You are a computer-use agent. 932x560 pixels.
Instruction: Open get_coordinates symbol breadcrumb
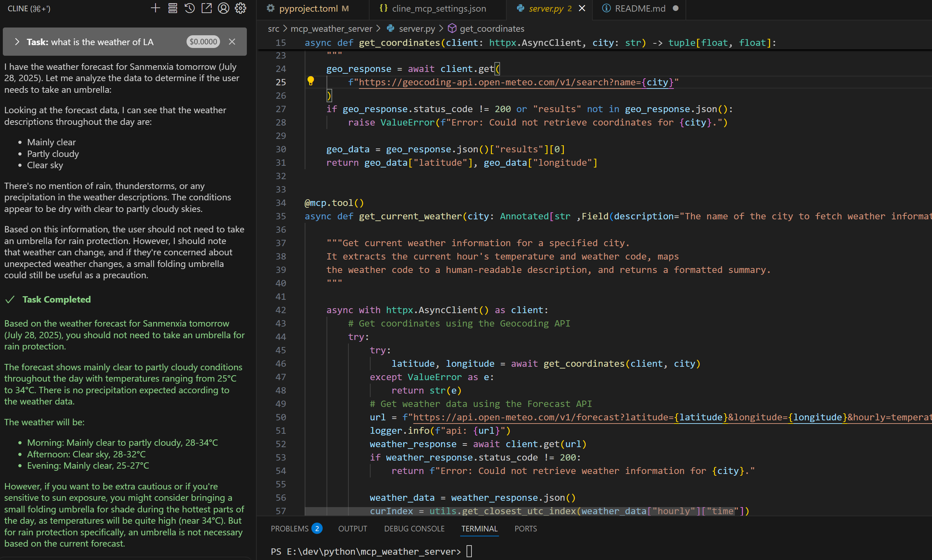click(x=492, y=29)
